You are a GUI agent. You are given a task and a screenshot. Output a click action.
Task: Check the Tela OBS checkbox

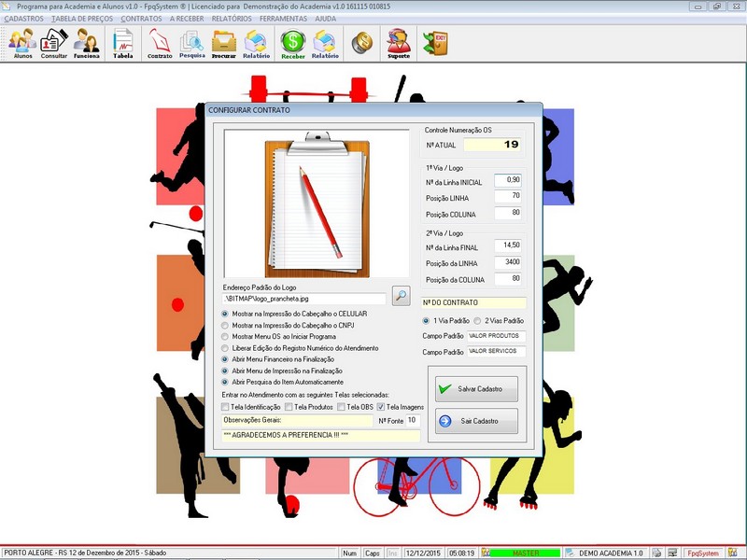341,407
